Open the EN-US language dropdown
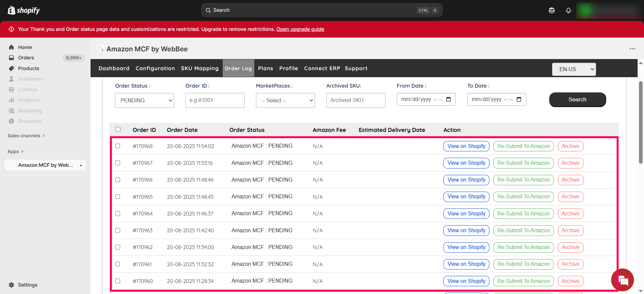The width and height of the screenshot is (644, 294). 574,69
